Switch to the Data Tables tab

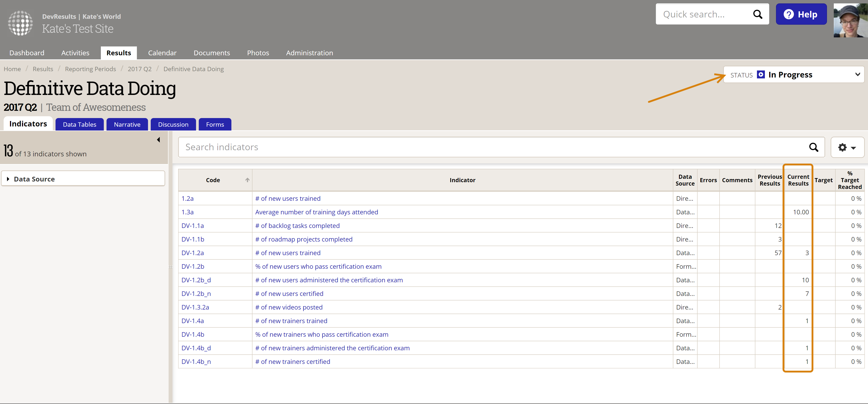click(x=80, y=124)
